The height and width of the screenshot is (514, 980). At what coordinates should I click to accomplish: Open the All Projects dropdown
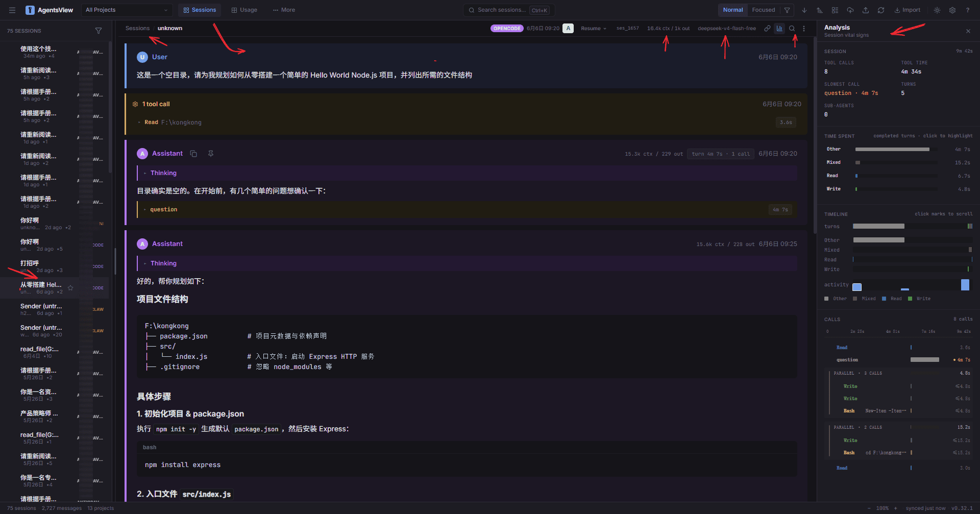click(127, 10)
